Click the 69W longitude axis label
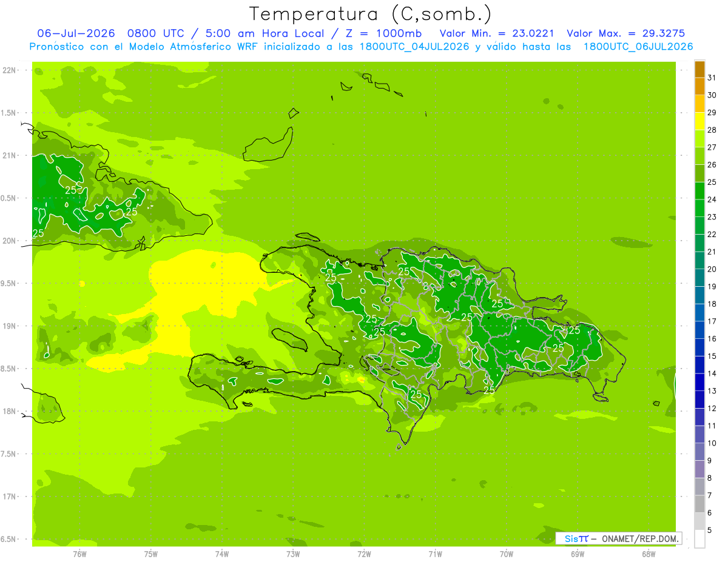Image resolution: width=728 pixels, height=562 pixels. [x=578, y=554]
